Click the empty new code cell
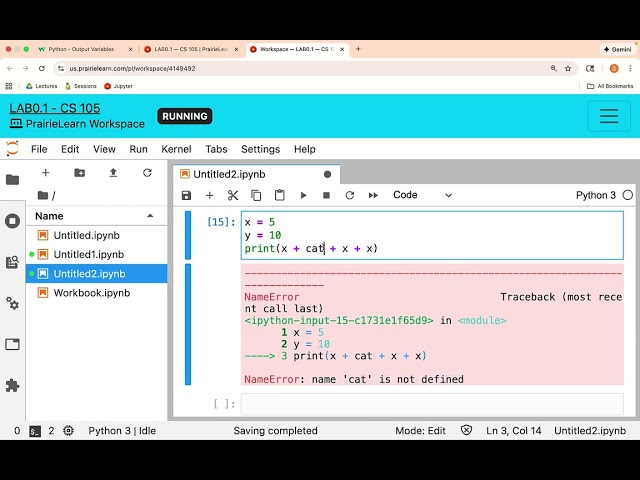The image size is (640, 480). [432, 404]
